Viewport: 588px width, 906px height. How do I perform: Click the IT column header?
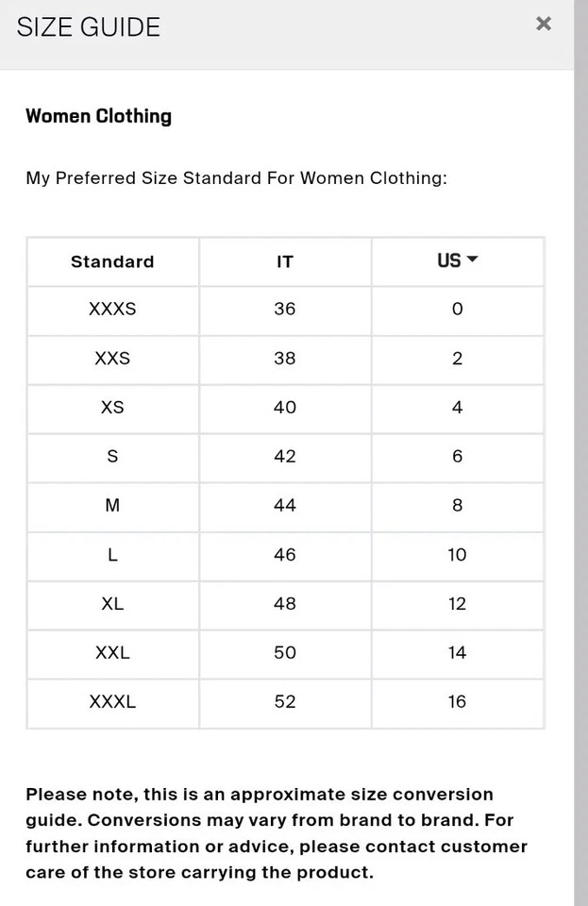point(284,261)
